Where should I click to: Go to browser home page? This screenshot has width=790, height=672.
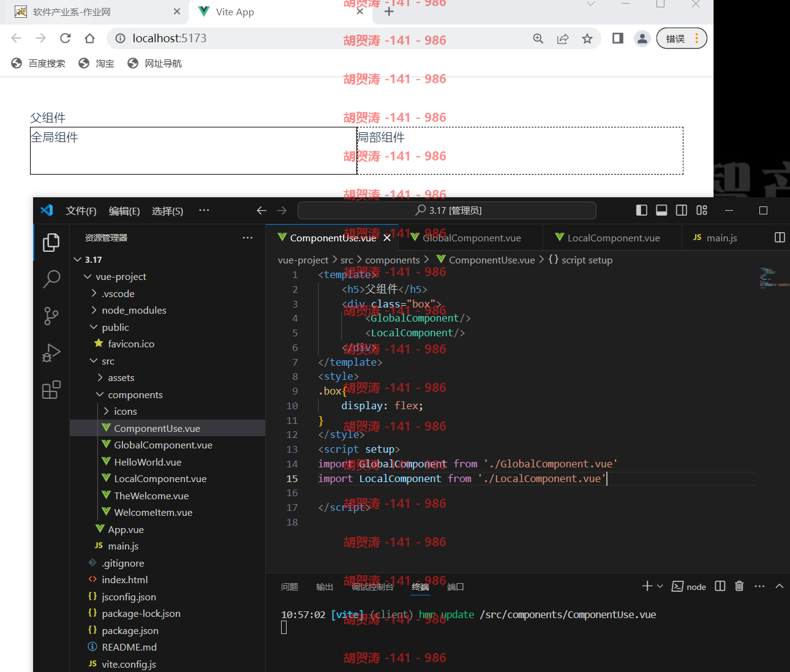[90, 39]
